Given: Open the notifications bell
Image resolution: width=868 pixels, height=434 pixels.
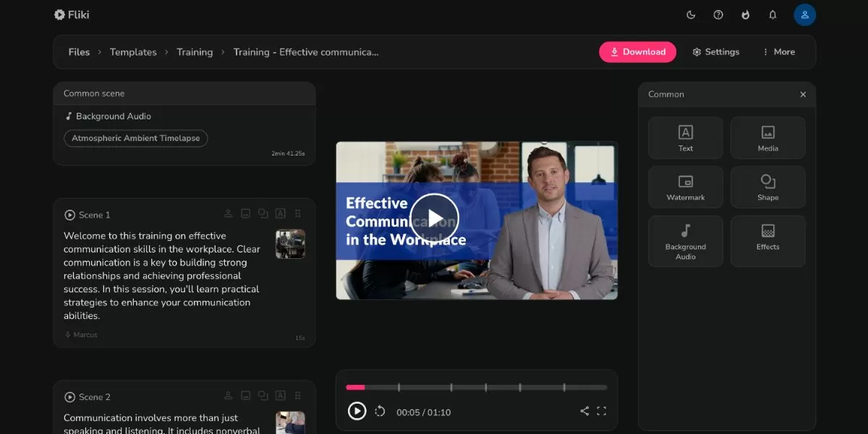Looking at the screenshot, I should (773, 14).
